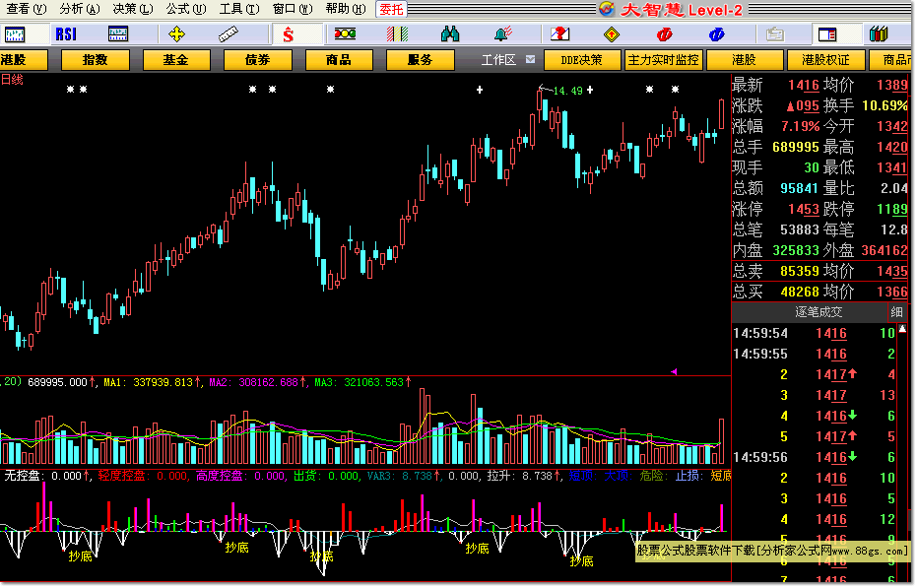This screenshot has height=588, width=918.
Task: Click the first chart-panel icon before RSI
Action: [15, 34]
